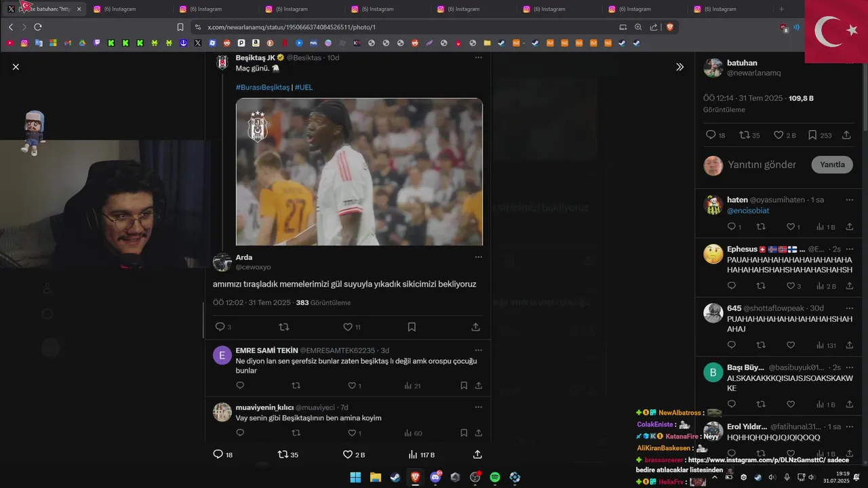Open more options on Ephesus's reply
This screenshot has width=868, height=488.
tap(849, 249)
